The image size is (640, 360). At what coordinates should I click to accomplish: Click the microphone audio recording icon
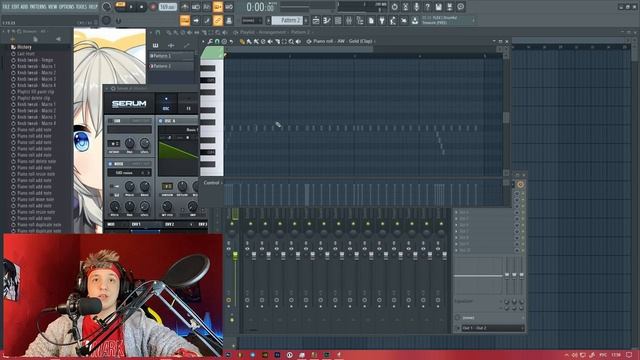[416, 7]
